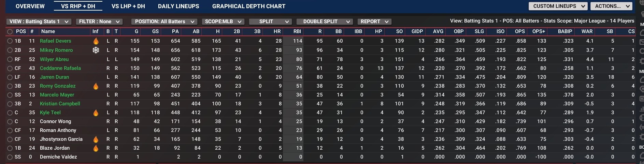Click the fire icon beside Rafael Devers

coord(96,41)
